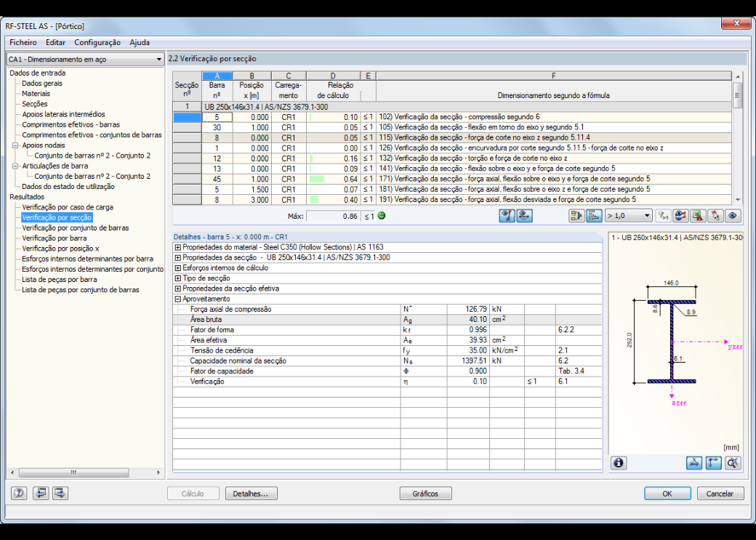This screenshot has width=756, height=540.
Task: Click Conjunto 2 under Apoios nodais
Action: coord(92,156)
